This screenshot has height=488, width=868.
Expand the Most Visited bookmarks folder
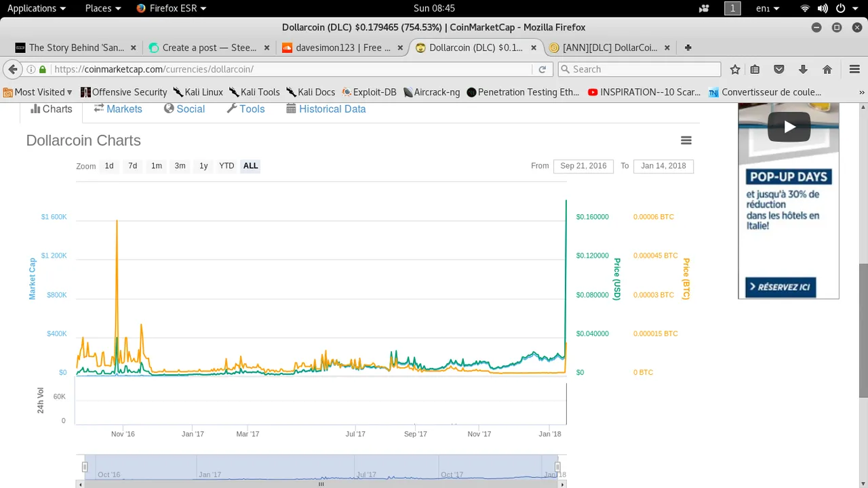tap(38, 92)
